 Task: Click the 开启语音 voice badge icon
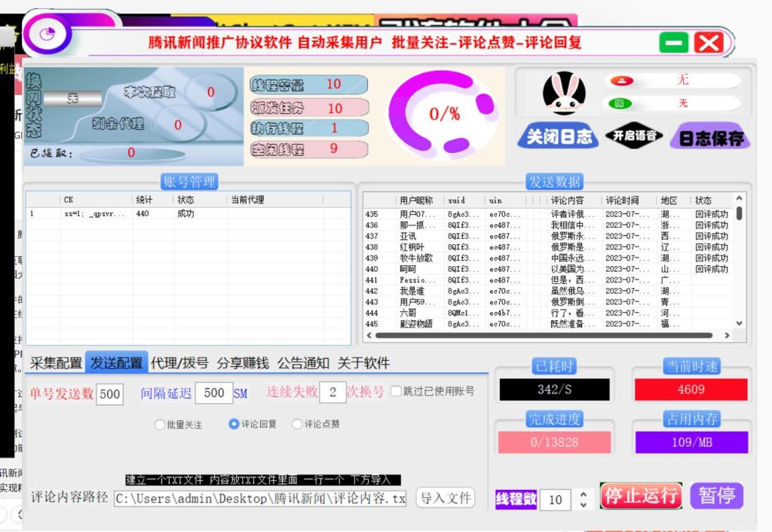pyautogui.click(x=634, y=136)
